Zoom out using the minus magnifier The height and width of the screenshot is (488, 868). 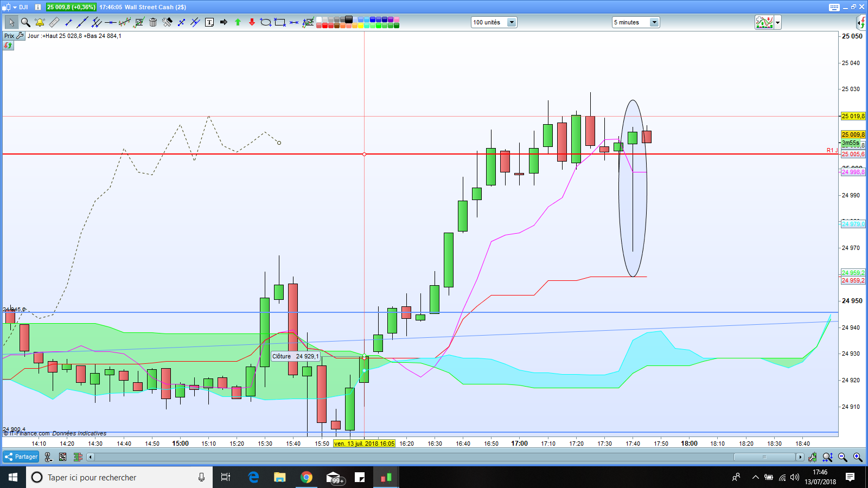coord(843,457)
